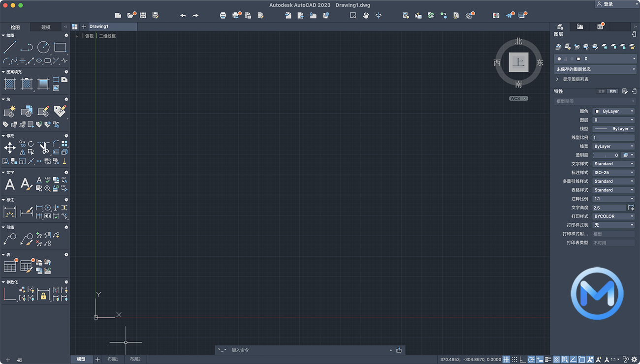Insert a table with the Table tool
The height and width of the screenshot is (364, 640).
click(x=10, y=267)
